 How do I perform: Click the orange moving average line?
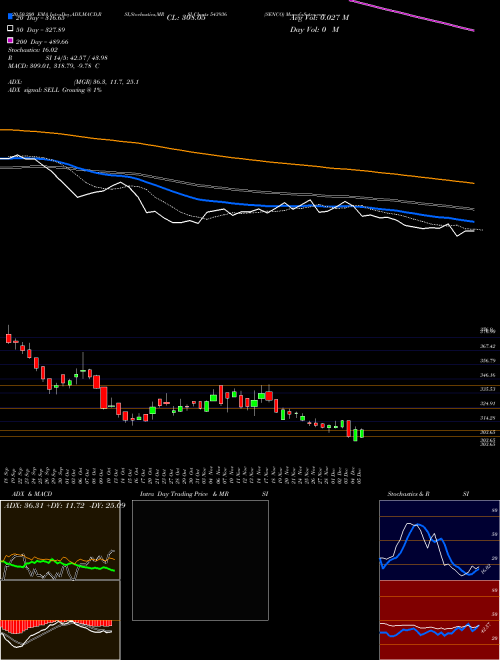pyautogui.click(x=236, y=157)
